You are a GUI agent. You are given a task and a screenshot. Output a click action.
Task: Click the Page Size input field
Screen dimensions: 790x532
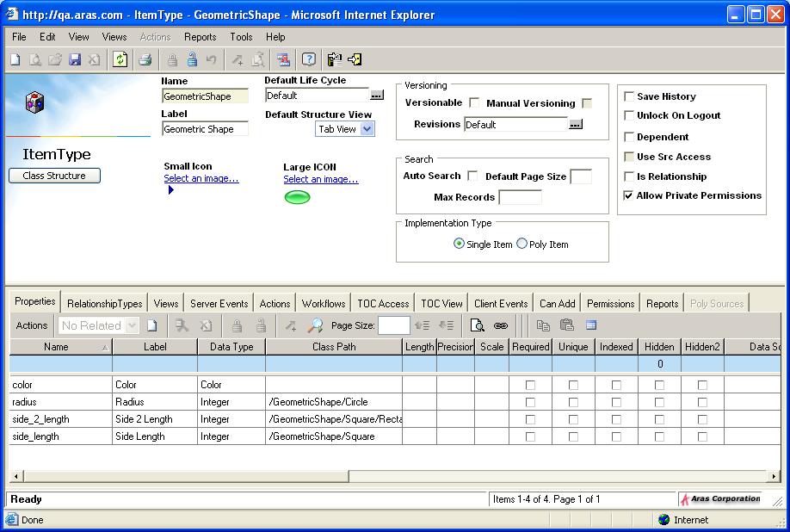[393, 325]
